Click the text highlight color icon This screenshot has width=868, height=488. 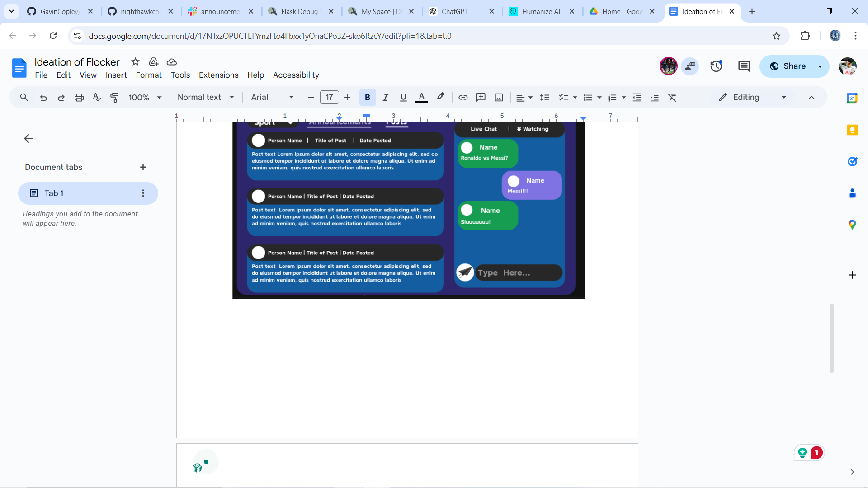[441, 97]
